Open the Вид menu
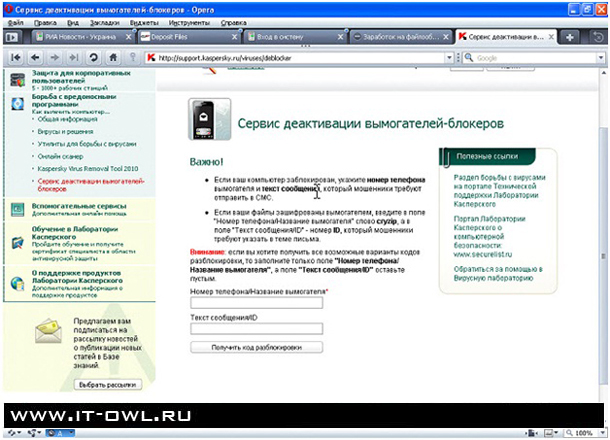This screenshot has height=440, width=610. click(x=73, y=23)
